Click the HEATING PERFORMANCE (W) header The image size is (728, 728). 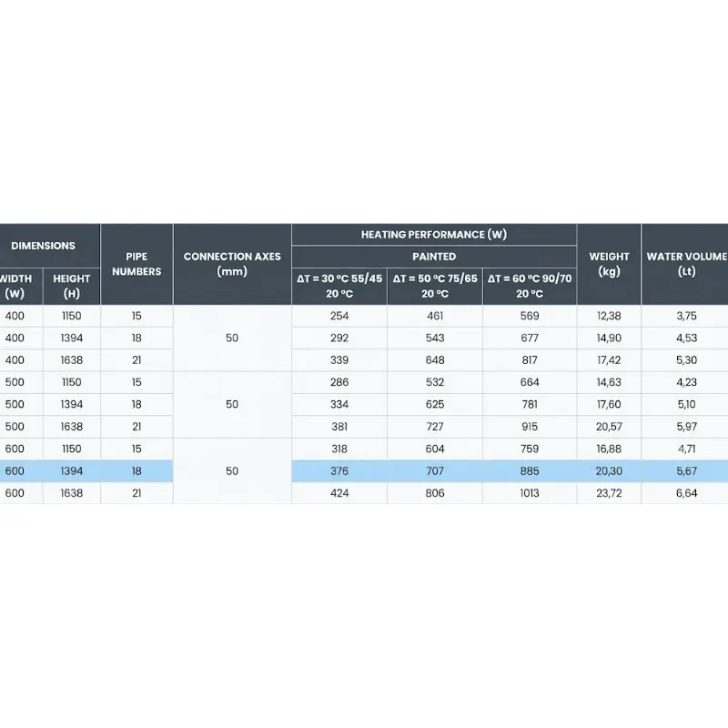tap(434, 235)
